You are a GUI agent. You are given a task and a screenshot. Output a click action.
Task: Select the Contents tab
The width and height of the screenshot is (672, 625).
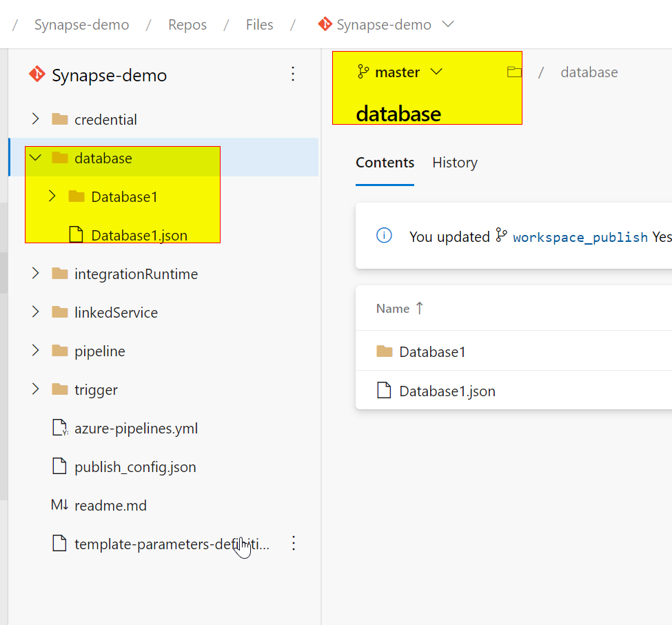pyautogui.click(x=385, y=163)
